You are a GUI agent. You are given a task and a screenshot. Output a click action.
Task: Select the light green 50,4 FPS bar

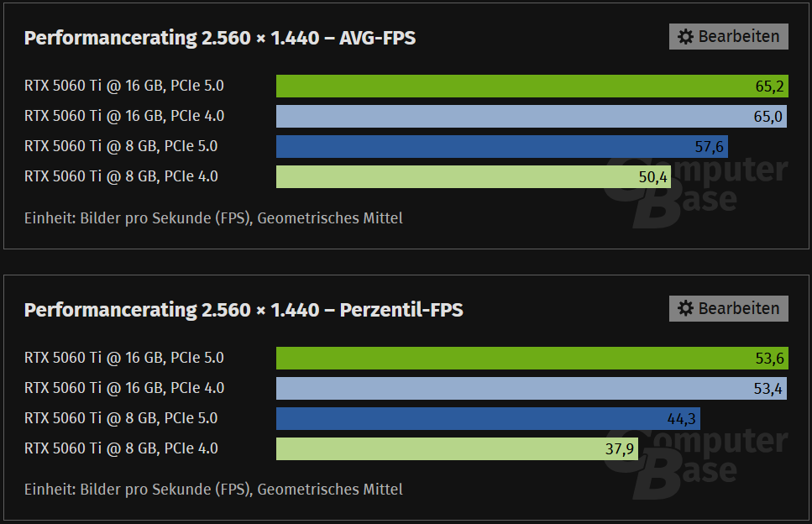coord(474,176)
